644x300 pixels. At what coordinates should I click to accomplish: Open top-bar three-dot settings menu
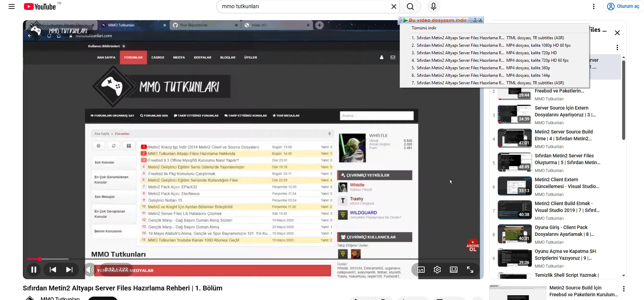(594, 6)
